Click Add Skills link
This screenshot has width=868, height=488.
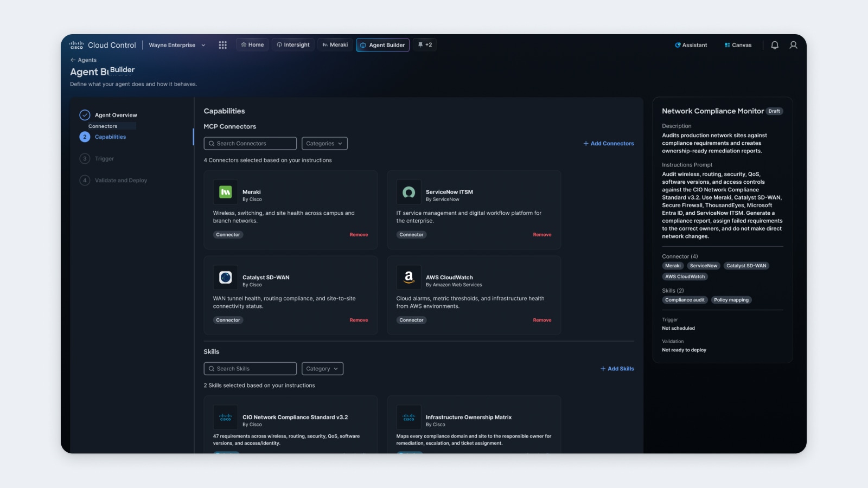pos(617,369)
